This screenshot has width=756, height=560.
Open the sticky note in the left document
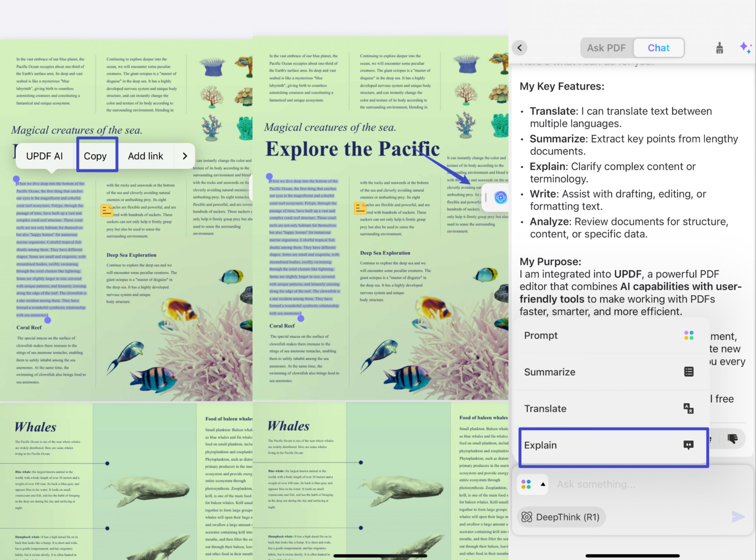(107, 210)
